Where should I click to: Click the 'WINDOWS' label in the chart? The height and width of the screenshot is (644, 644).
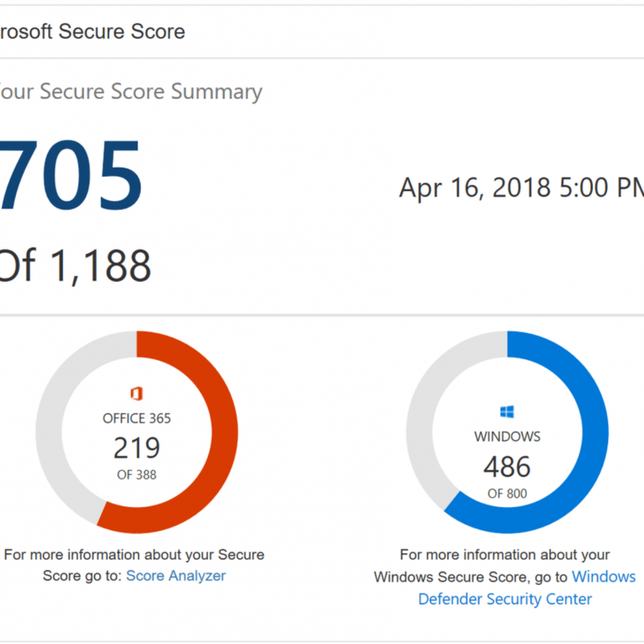tap(507, 437)
